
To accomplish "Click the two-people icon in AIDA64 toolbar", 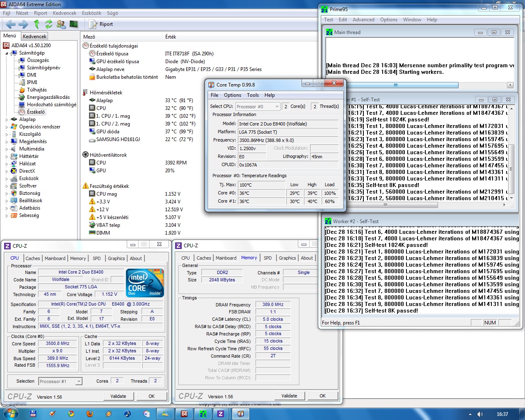I will click(x=61, y=24).
